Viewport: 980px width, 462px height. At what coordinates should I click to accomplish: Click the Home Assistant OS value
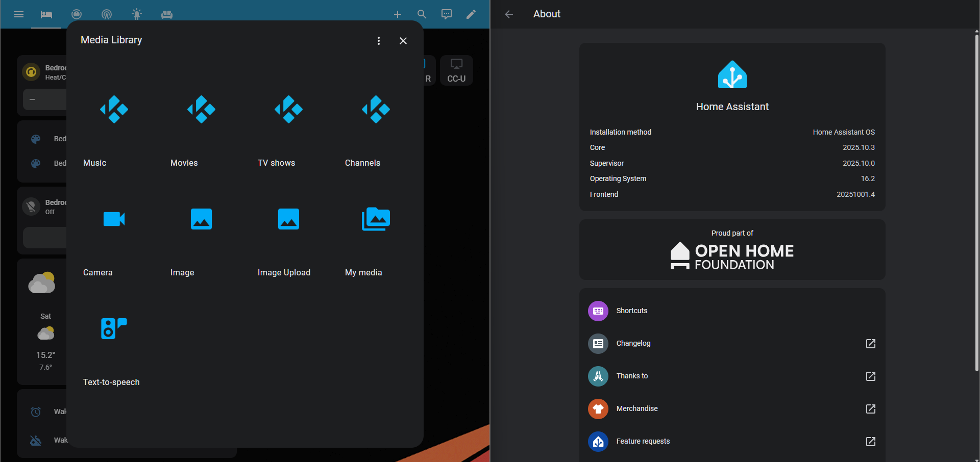pyautogui.click(x=844, y=132)
